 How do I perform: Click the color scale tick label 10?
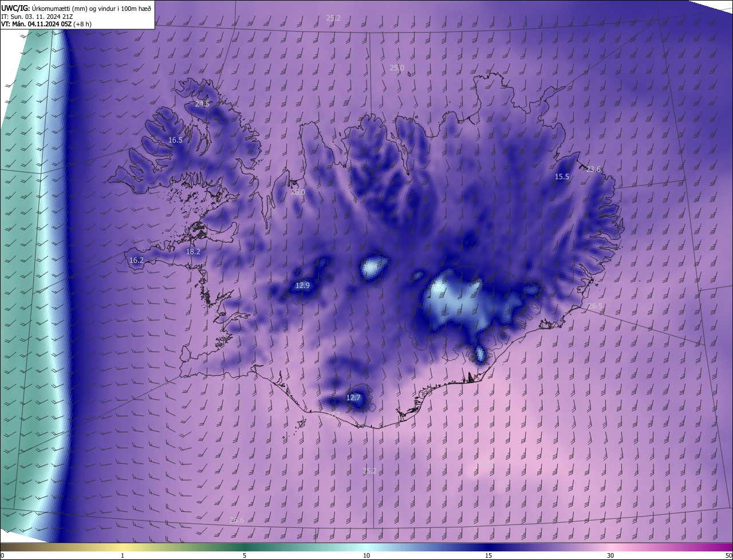point(366,555)
